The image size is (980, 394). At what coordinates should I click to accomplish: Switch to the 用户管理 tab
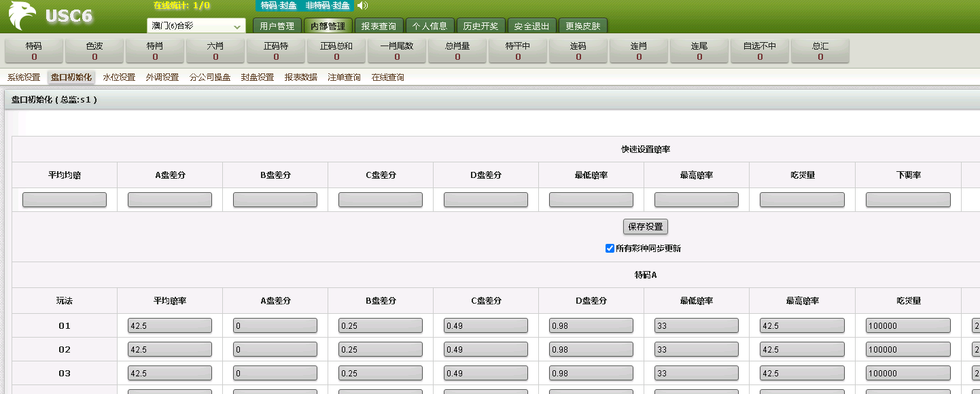[277, 26]
